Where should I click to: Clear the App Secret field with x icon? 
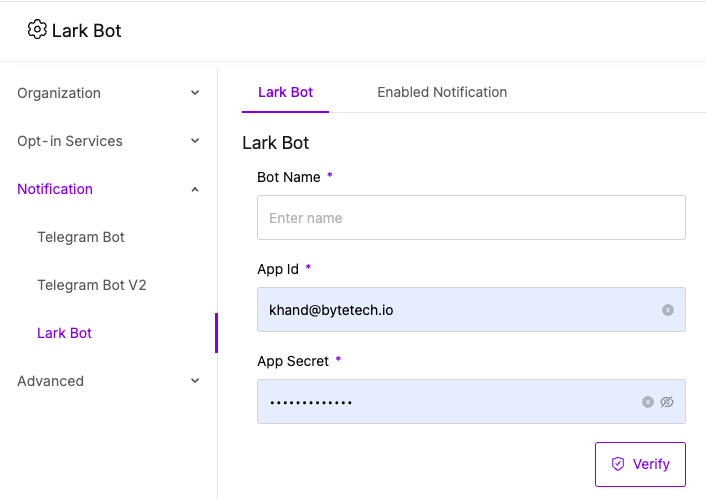click(x=647, y=402)
